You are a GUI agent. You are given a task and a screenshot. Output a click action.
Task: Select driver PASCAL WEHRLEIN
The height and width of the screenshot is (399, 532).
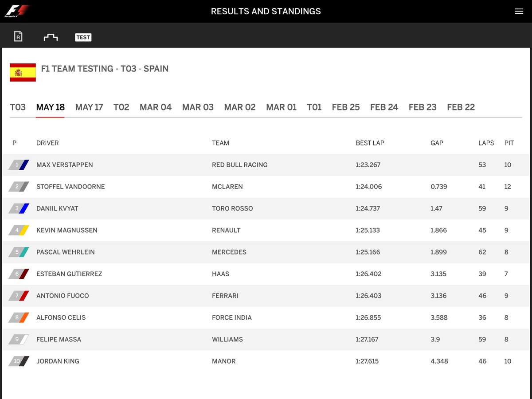point(66,252)
